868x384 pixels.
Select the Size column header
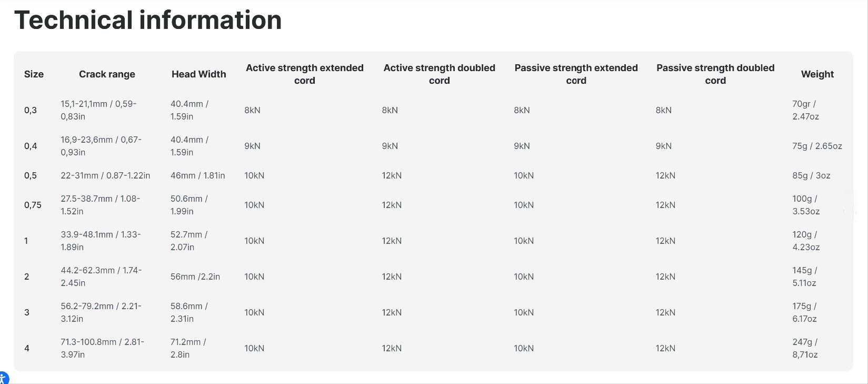[x=34, y=74]
